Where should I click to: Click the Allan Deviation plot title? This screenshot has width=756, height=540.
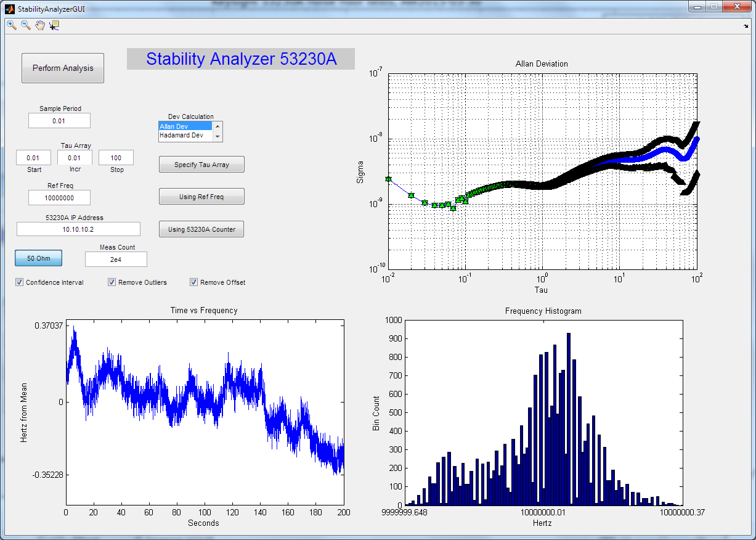[x=542, y=63]
